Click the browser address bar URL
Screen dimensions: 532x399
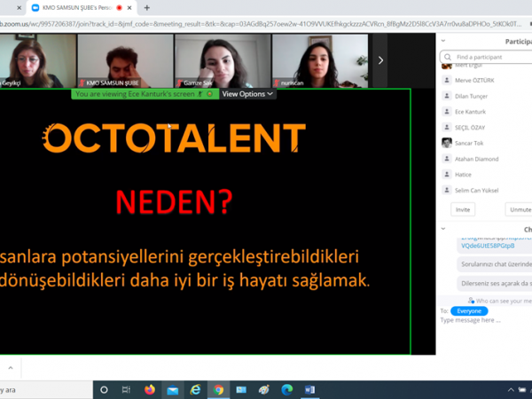262,24
